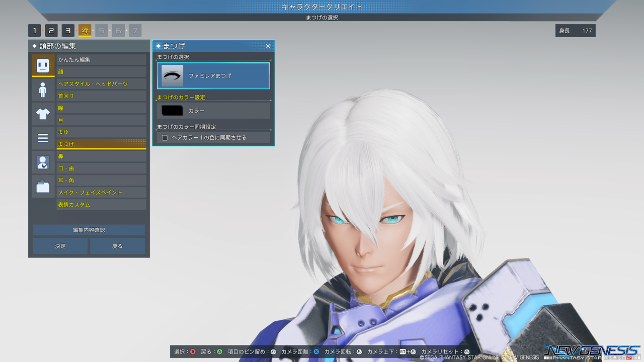Open the list menu icon in sidebar
The image size is (644, 362).
pos(43,138)
